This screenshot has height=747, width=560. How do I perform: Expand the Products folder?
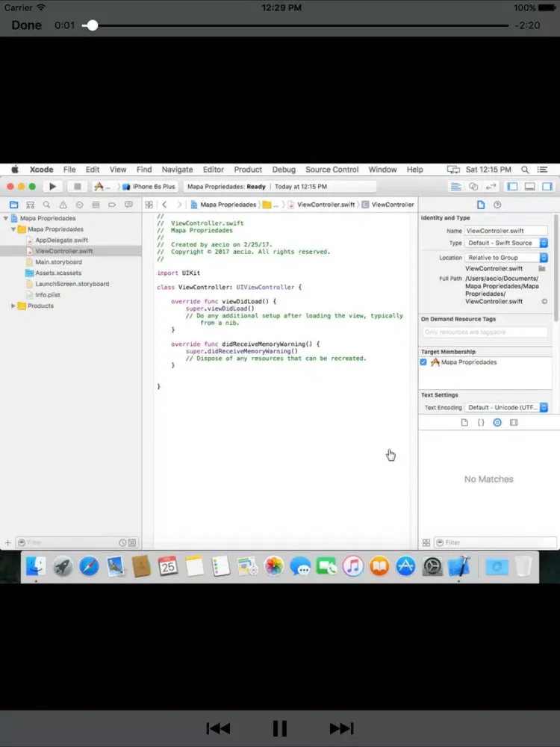coord(13,306)
